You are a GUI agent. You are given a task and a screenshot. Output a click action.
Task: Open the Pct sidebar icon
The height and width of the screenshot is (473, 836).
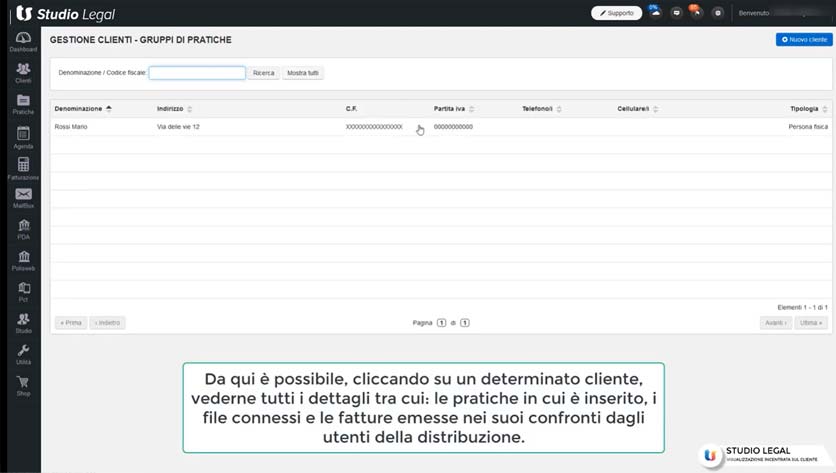pos(23,292)
